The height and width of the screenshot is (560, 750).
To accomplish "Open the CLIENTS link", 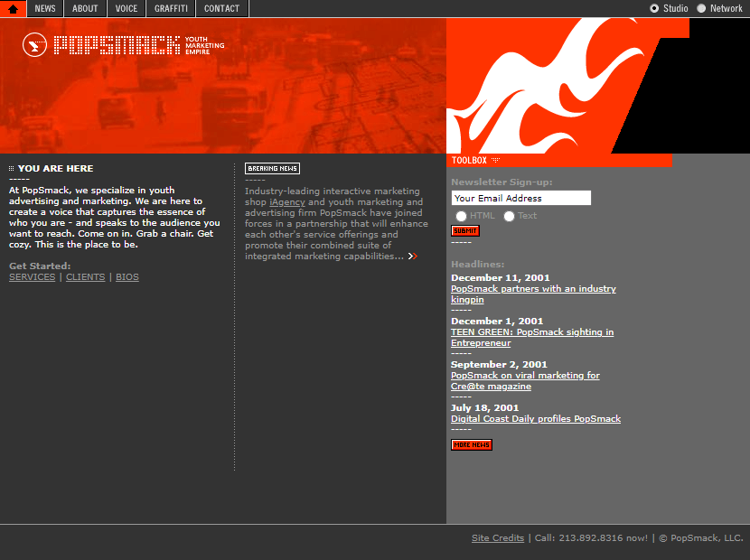I will click(85, 277).
